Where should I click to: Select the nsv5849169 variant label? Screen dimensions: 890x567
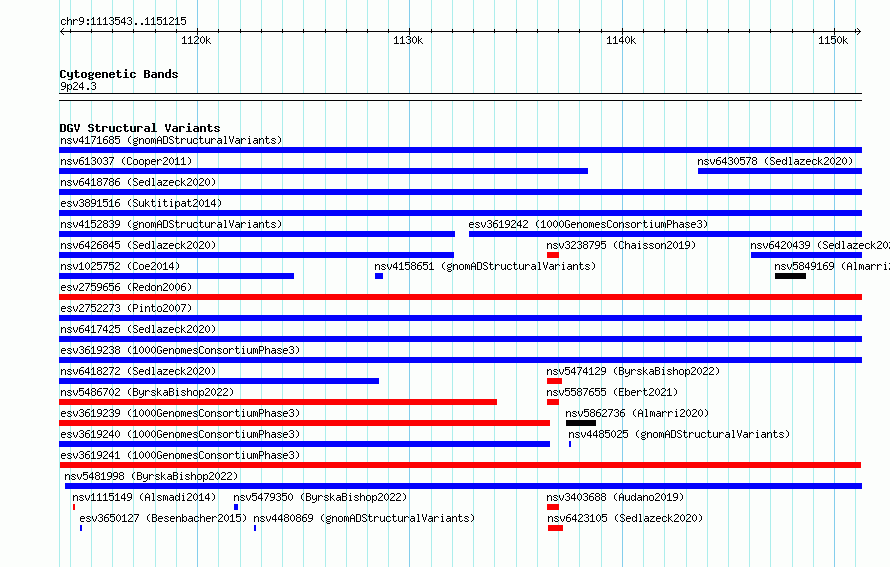(832, 266)
